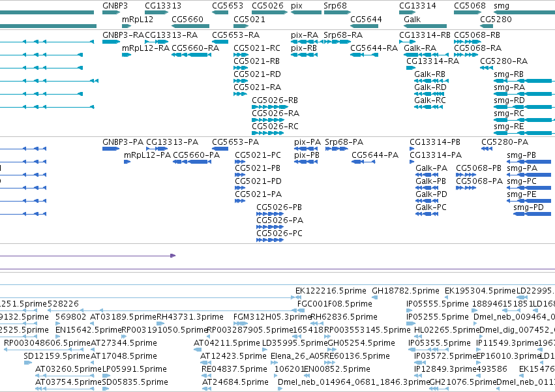Select the CG13314-PB protein label
555x392 pixels.
[435, 142]
